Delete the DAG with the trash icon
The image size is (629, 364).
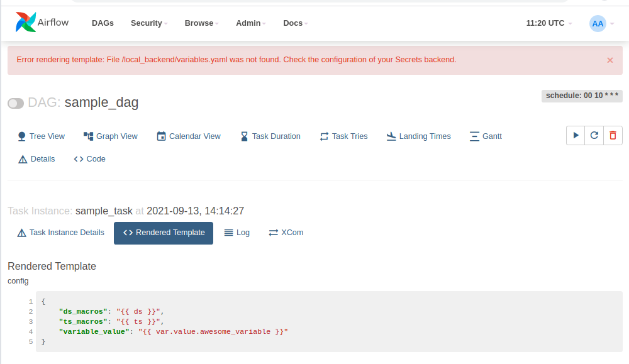pos(613,136)
